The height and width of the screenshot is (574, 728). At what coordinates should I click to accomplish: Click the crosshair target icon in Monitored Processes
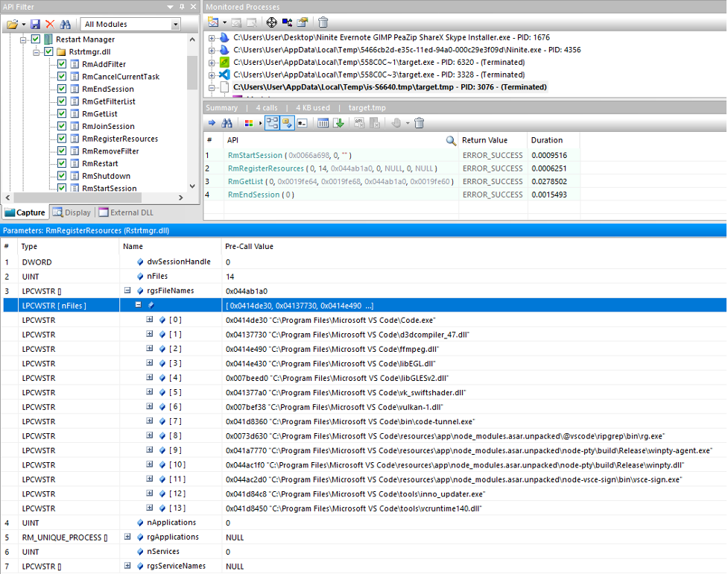(272, 22)
